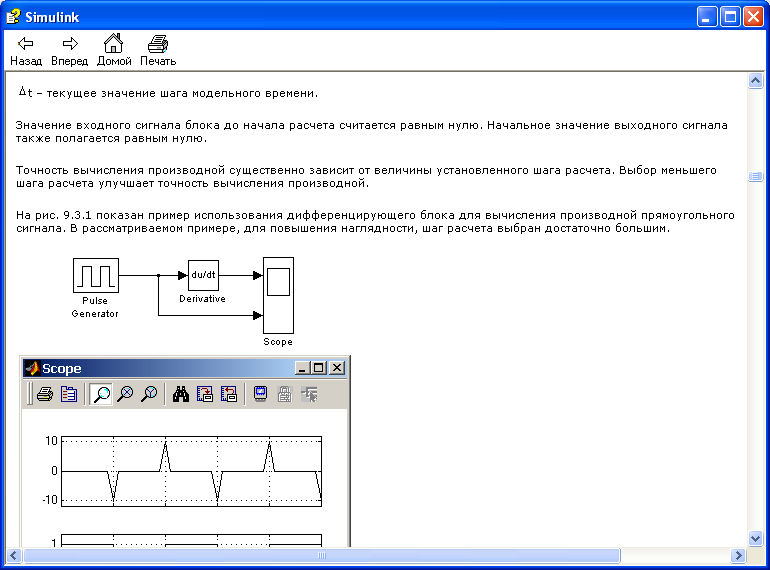Click the horizontal scrollbar left arrow
The image size is (770, 570).
[x=14, y=556]
